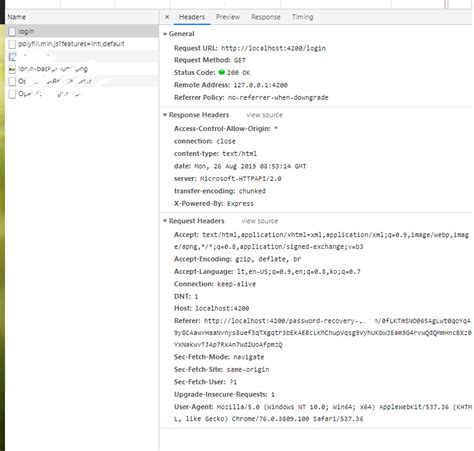474x451 pixels.
Task: Click the DNT header label
Action: pyautogui.click(x=182, y=296)
